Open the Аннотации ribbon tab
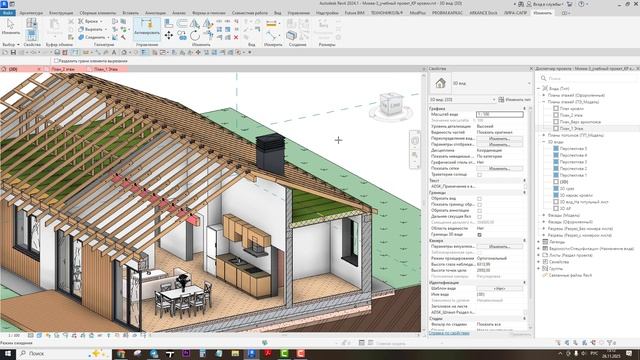Screen dimensions: 640x360 tap(155, 13)
